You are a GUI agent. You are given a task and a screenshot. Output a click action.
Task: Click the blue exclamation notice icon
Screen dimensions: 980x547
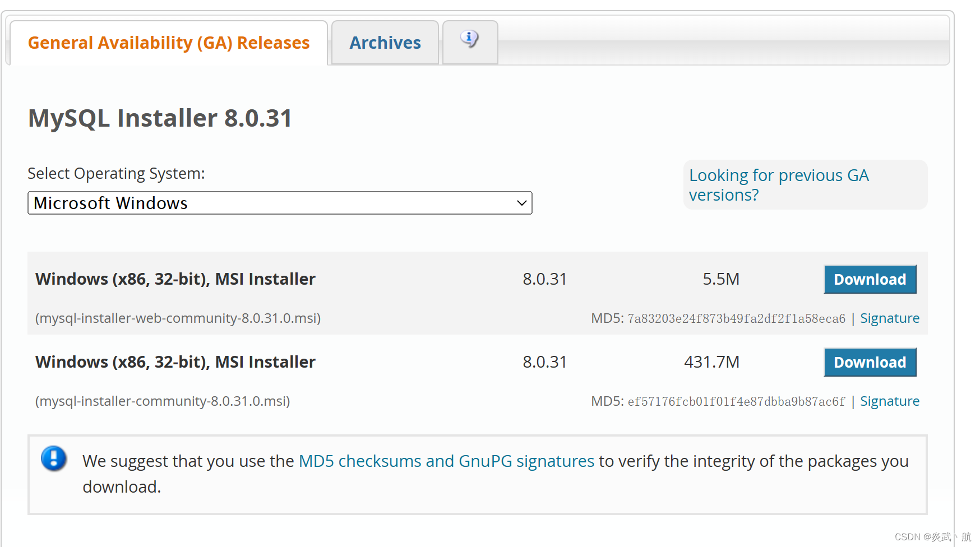click(54, 458)
